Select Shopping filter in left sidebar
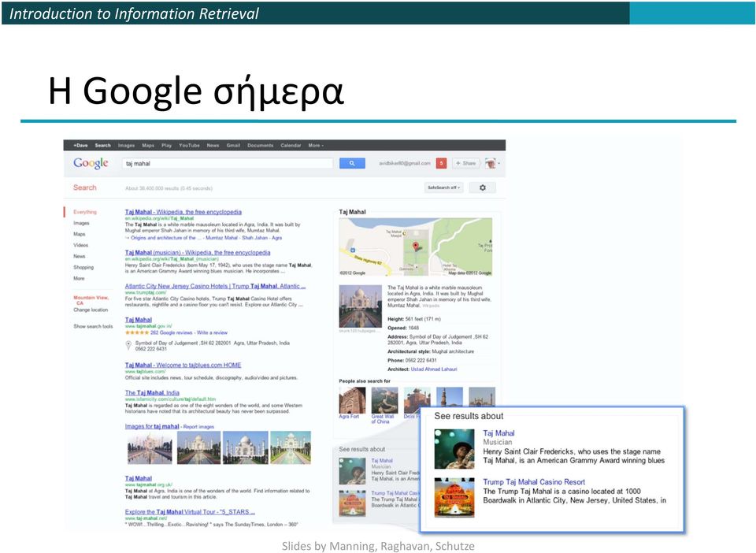The height and width of the screenshot is (553, 756). pos(83,268)
